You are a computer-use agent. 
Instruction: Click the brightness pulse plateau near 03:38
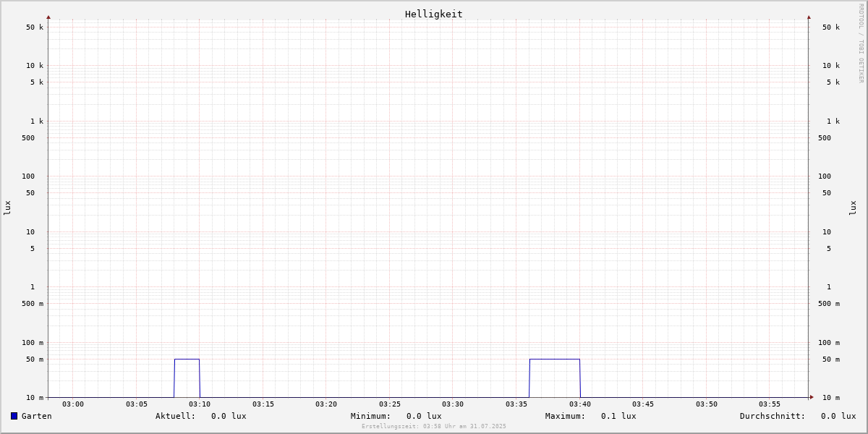pyautogui.click(x=555, y=359)
